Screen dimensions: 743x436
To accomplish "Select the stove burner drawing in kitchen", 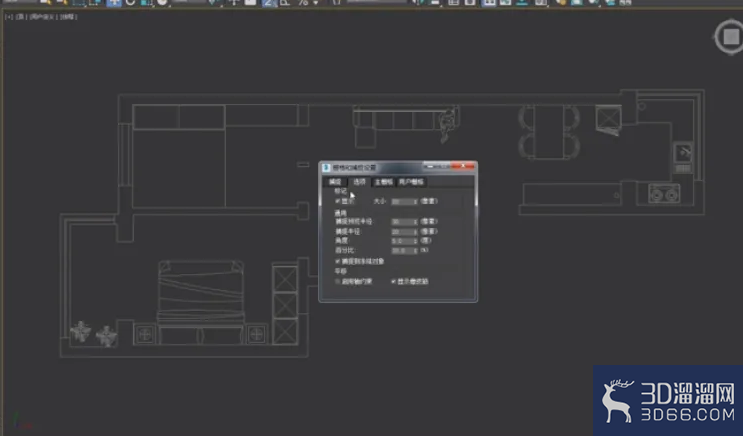I will click(664, 194).
